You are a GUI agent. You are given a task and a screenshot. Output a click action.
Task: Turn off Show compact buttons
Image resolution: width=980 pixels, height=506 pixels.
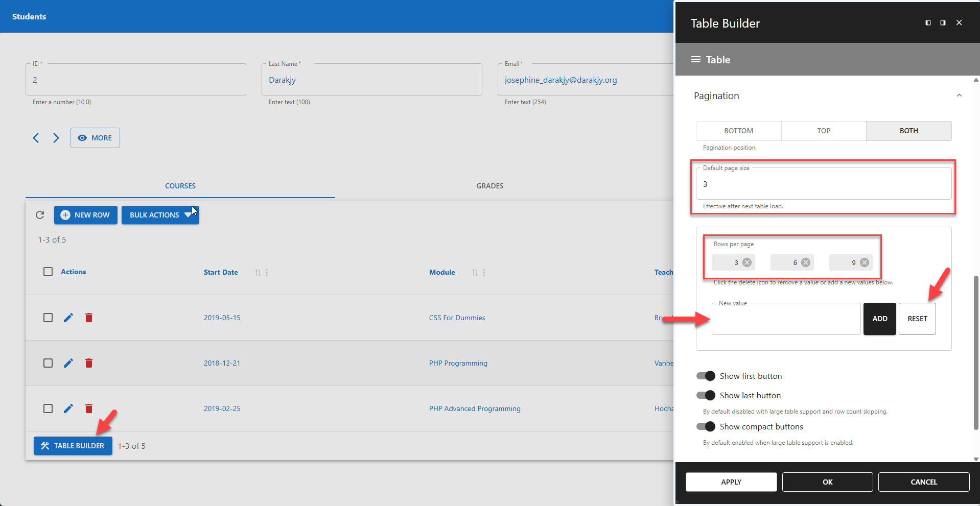pyautogui.click(x=706, y=426)
